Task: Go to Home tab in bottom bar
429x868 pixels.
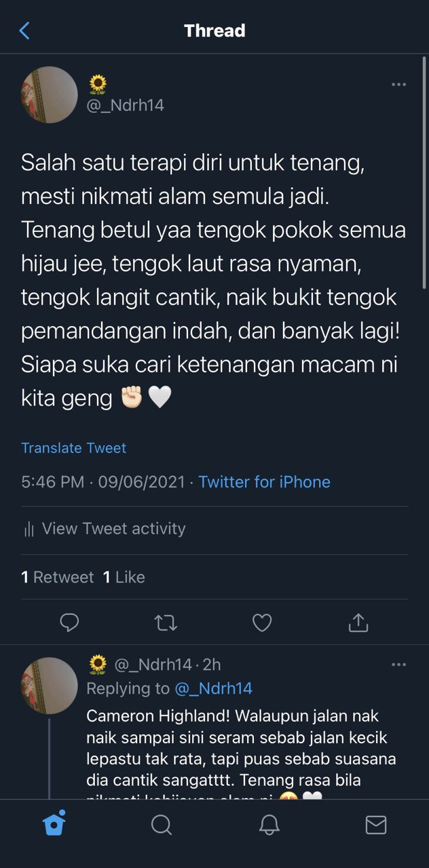Action: point(54,824)
